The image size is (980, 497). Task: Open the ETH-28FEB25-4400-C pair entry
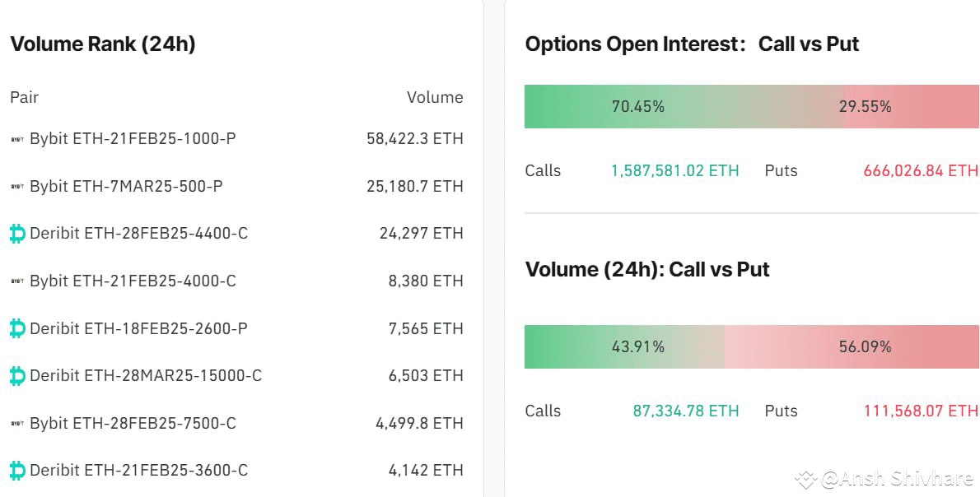click(x=138, y=233)
